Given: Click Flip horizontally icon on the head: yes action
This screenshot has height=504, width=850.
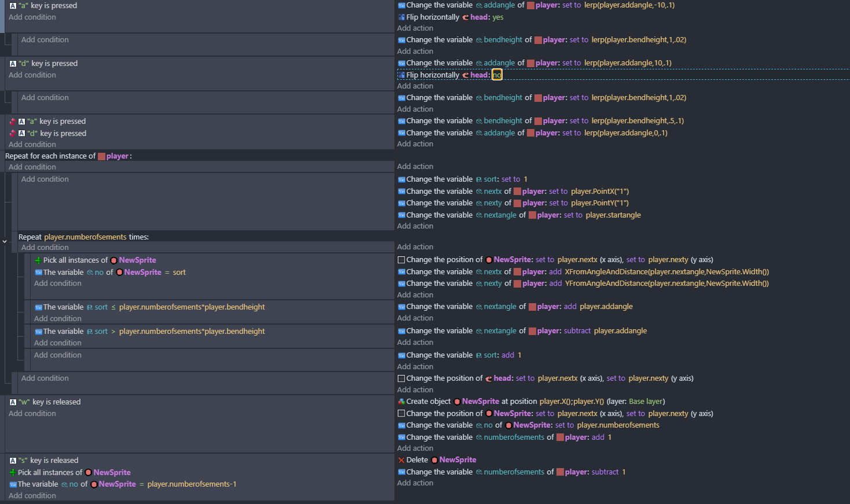Looking at the screenshot, I should pos(401,17).
